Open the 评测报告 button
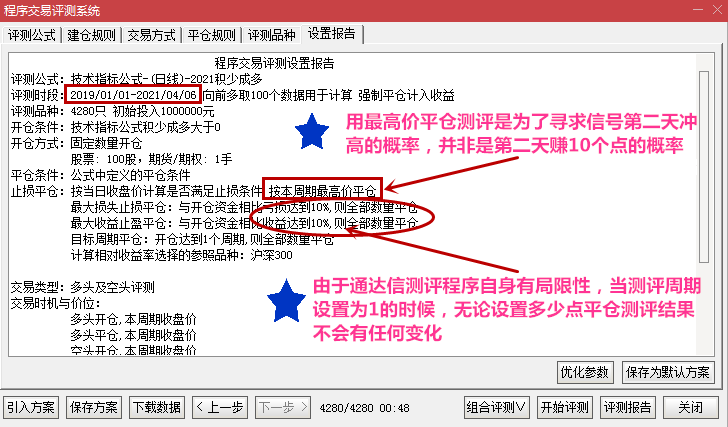Viewport: 728px width, 427px height. 628,408
